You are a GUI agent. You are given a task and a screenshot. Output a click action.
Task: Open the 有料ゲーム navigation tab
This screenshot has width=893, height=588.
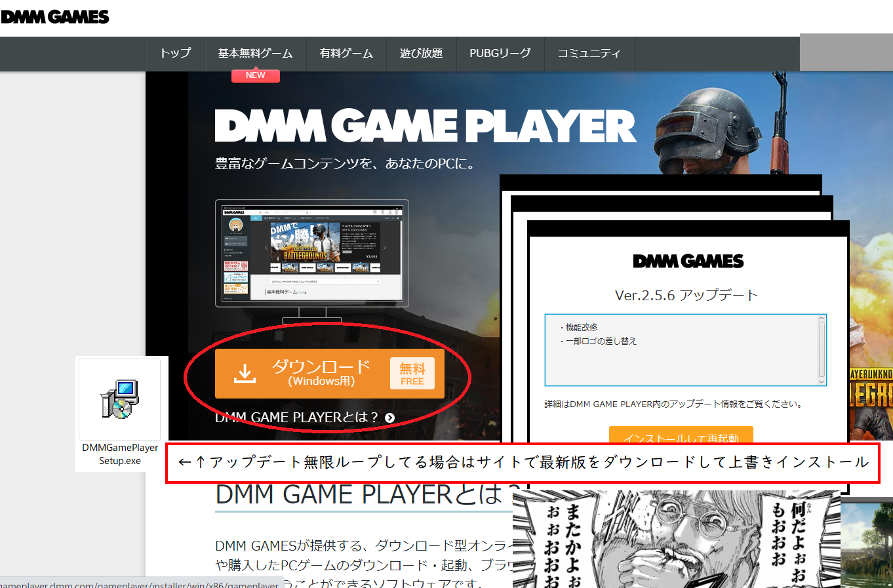point(346,53)
